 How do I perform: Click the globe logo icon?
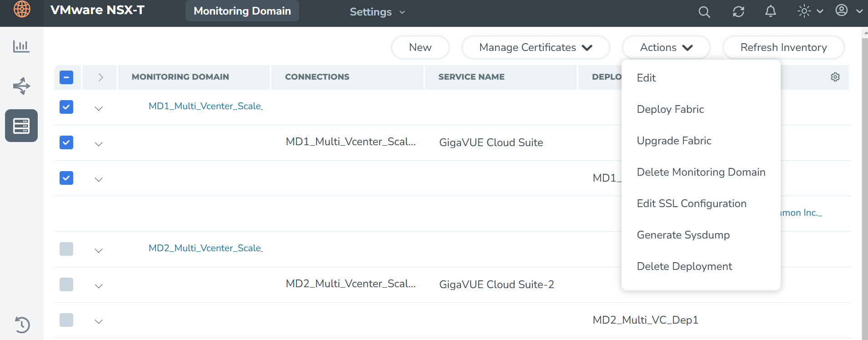tap(22, 9)
